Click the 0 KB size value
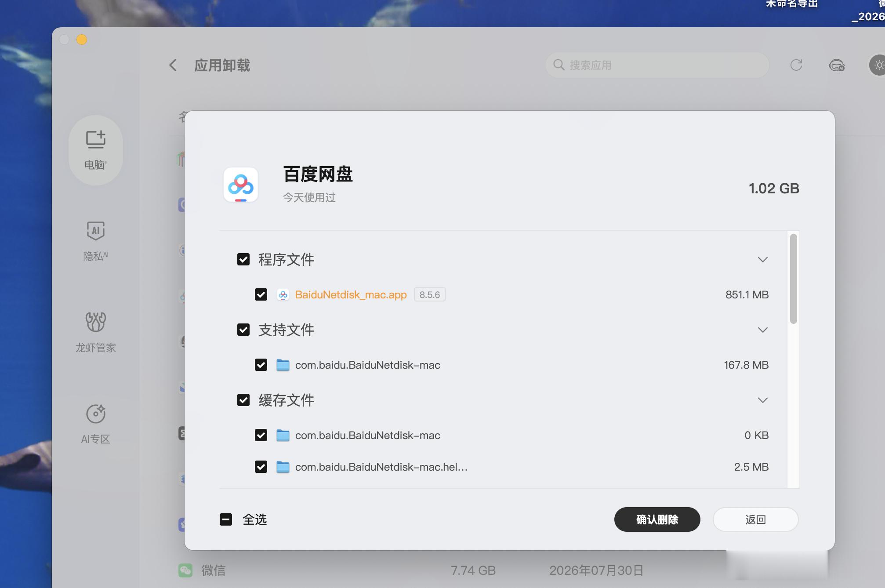This screenshot has height=588, width=885. click(x=757, y=435)
